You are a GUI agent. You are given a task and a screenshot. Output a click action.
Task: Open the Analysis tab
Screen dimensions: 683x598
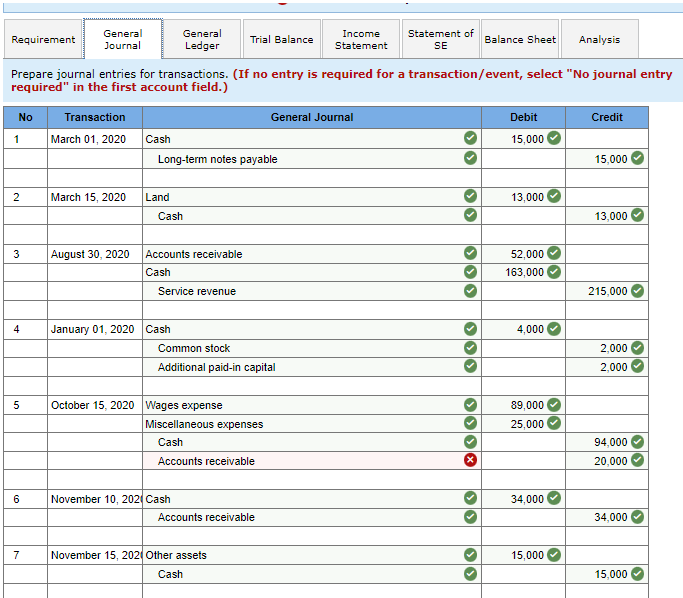(x=600, y=39)
